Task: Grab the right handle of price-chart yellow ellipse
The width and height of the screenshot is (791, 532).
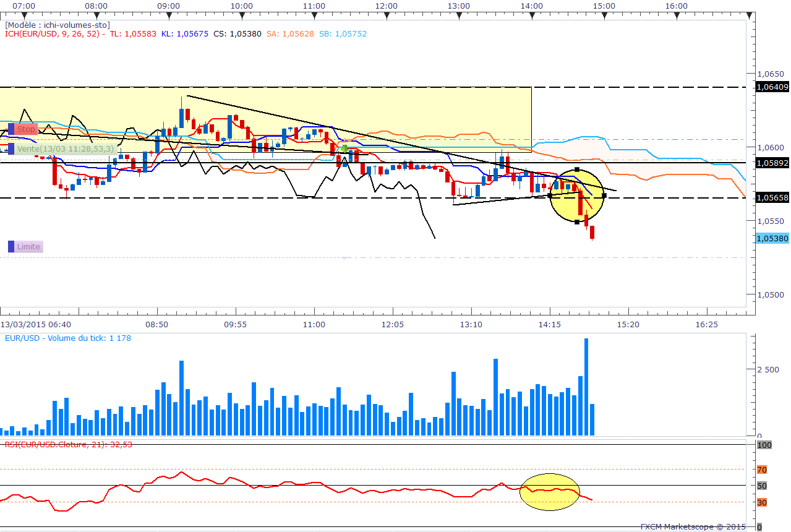Action: point(604,195)
